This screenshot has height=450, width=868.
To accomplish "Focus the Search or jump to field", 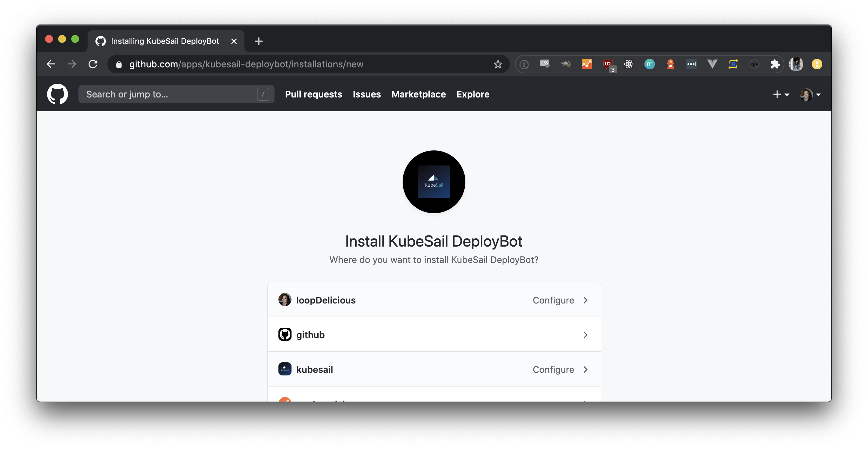I will tap(176, 94).
